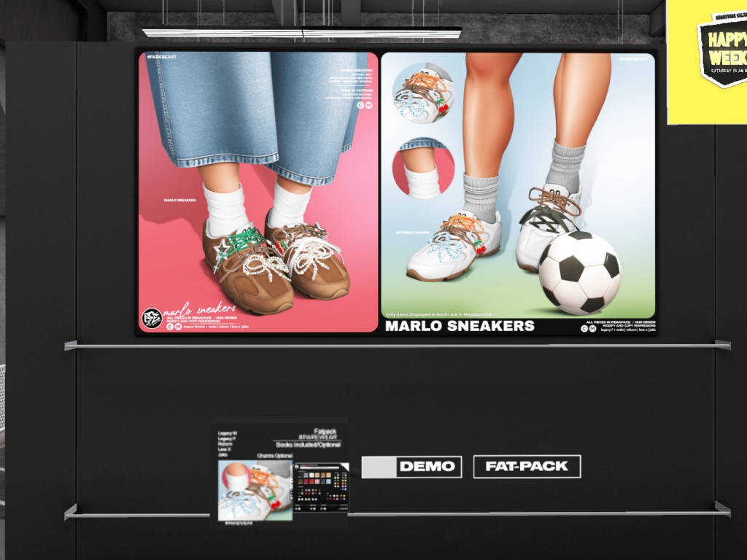Select the Fatpack vendor sneaker thumbnail

tap(255, 490)
